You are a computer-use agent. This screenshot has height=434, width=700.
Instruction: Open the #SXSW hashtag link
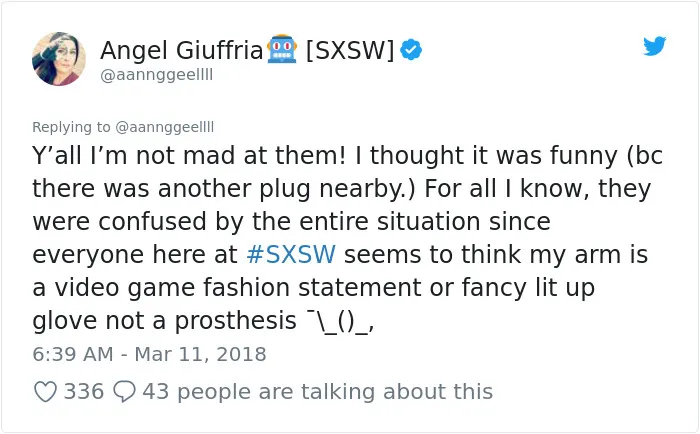[291, 255]
